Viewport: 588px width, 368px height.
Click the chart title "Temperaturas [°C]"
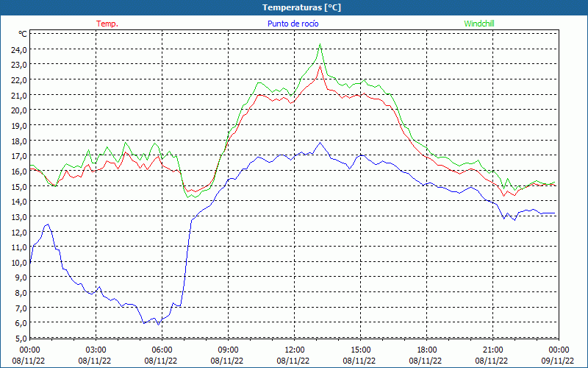tap(301, 7)
